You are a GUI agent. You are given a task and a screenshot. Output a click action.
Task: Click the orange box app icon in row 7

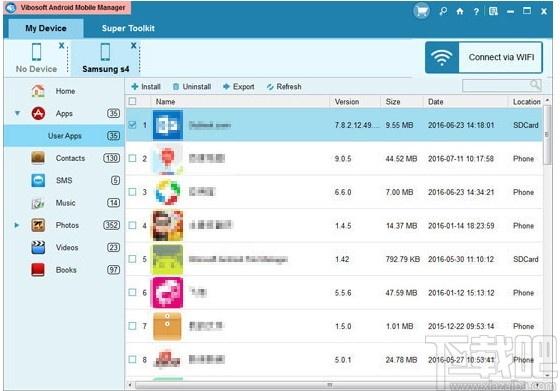(x=167, y=326)
